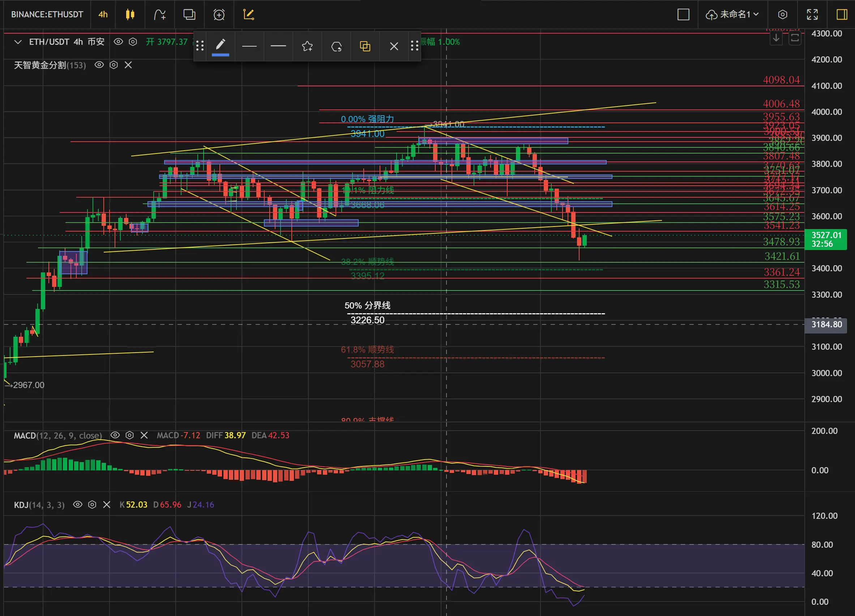
Task: Open the KDJ indicator settings
Action: (x=92, y=504)
